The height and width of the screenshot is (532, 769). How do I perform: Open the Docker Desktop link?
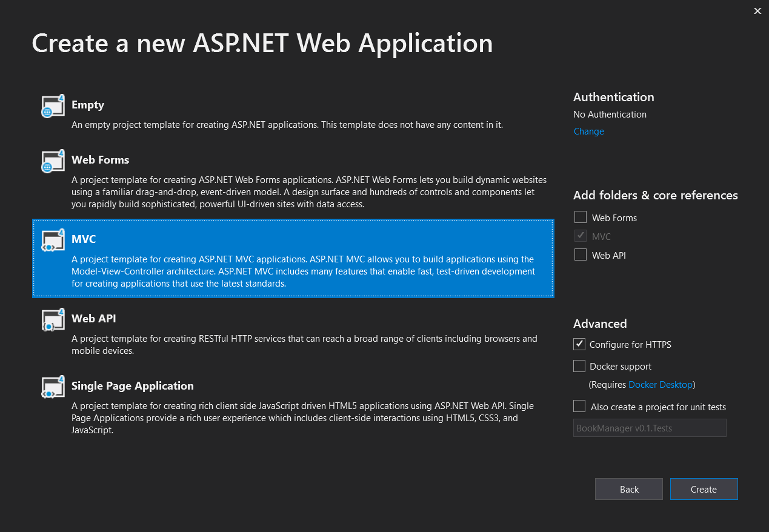click(x=660, y=385)
